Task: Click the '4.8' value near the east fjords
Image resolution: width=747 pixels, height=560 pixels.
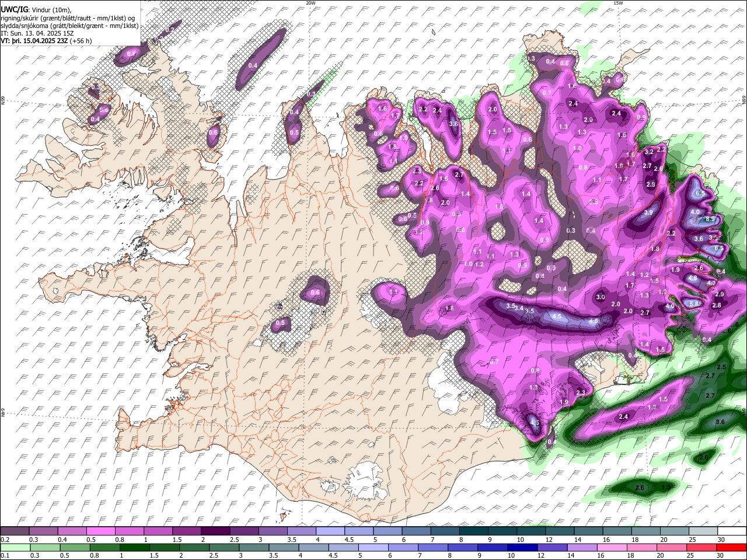Action: (693, 279)
